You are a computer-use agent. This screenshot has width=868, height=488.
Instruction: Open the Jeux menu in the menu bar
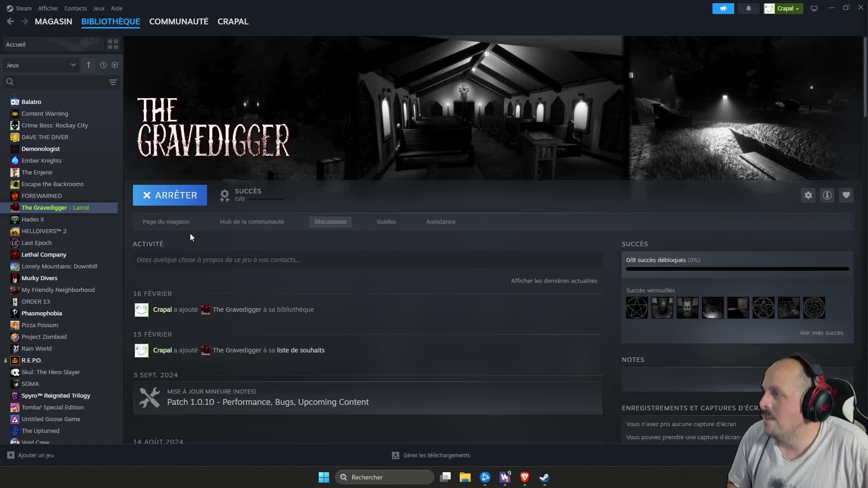(x=99, y=8)
